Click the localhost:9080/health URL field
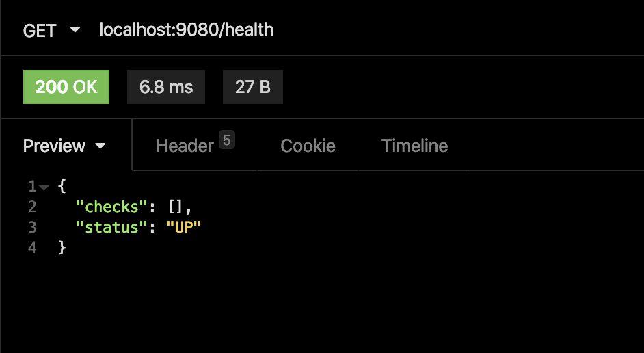The width and height of the screenshot is (644, 353). coord(187,30)
